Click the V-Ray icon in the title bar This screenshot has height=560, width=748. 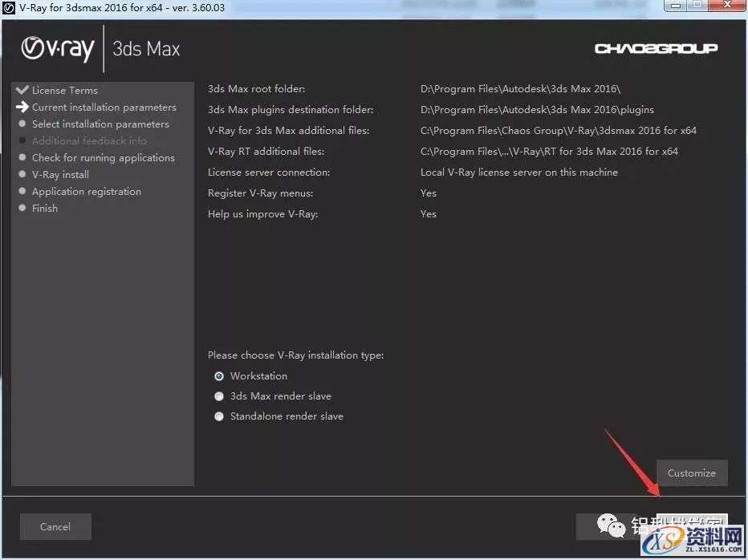(8, 7)
